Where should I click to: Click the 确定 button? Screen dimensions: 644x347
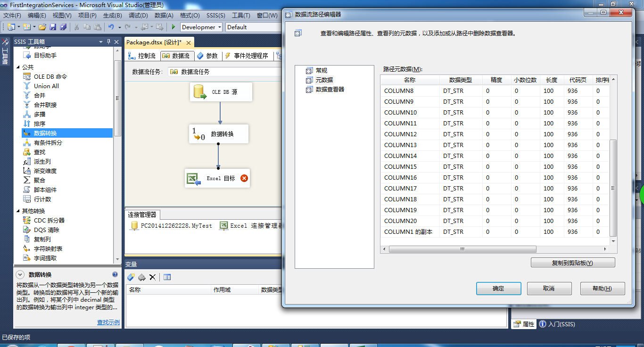498,289
